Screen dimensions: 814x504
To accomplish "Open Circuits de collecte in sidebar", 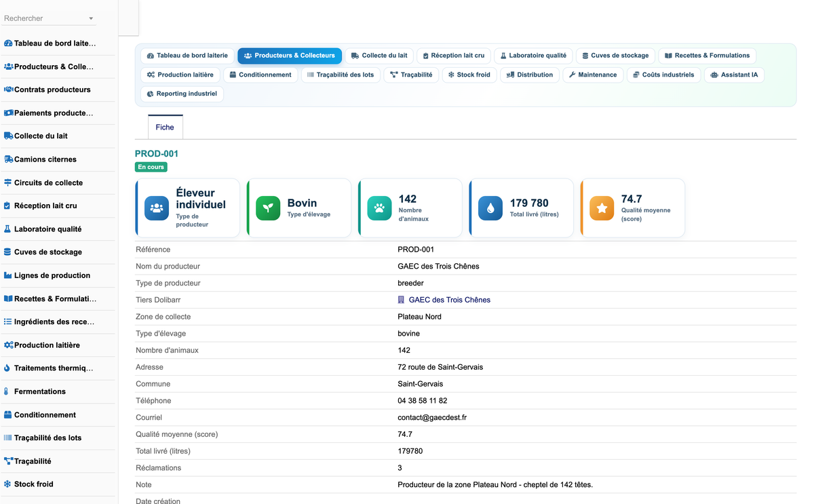I will (x=48, y=182).
